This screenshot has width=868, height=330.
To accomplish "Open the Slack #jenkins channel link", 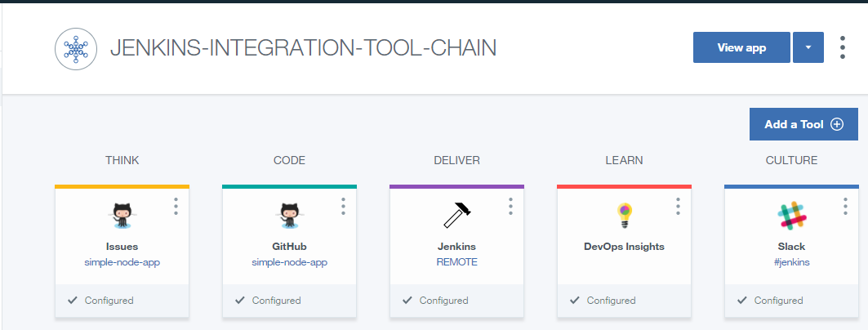I will 791,262.
